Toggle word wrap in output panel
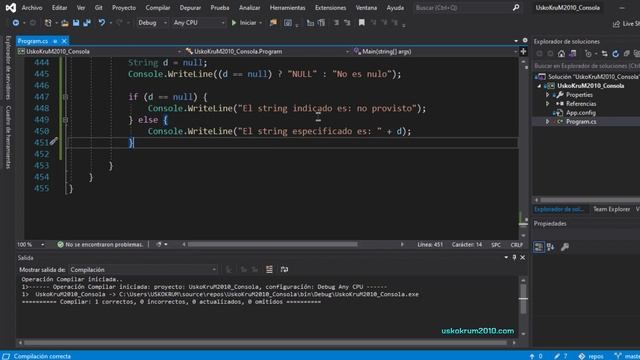640x360 pixels. (x=284, y=269)
